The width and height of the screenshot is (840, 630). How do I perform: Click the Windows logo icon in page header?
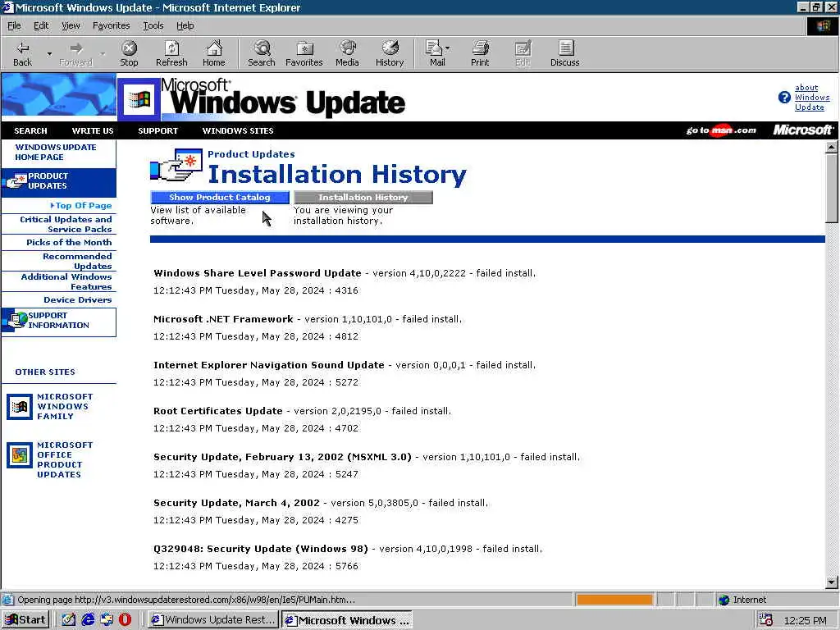(x=139, y=99)
